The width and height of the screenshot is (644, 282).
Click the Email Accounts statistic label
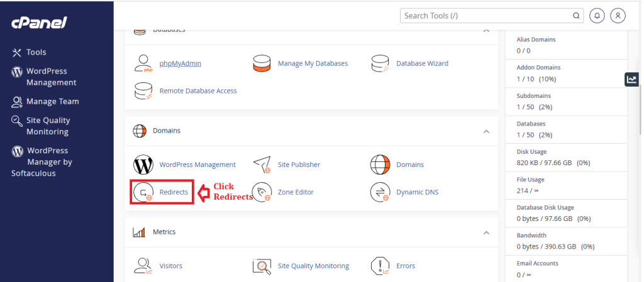click(538, 264)
